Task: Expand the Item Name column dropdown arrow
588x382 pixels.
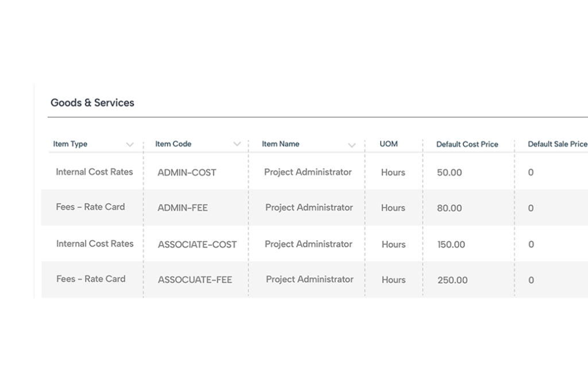Action: pos(352,145)
